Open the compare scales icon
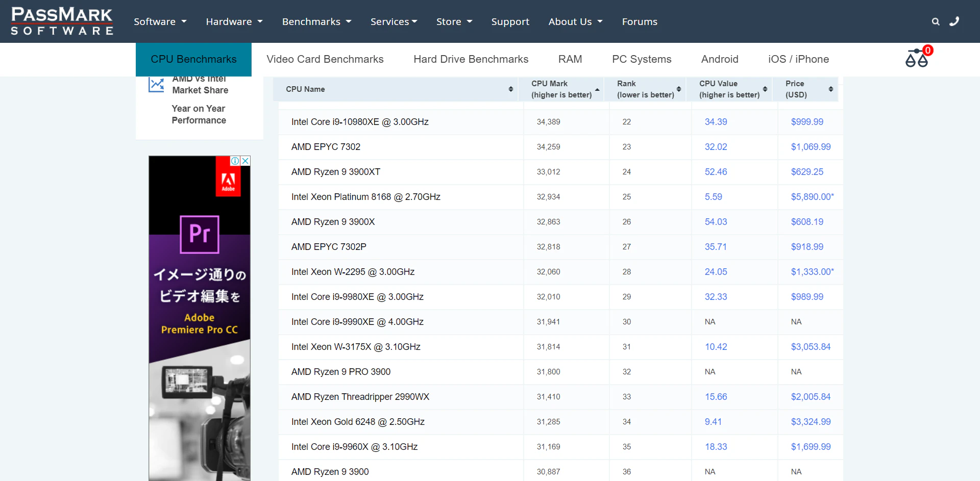This screenshot has width=980, height=481. coord(918,57)
